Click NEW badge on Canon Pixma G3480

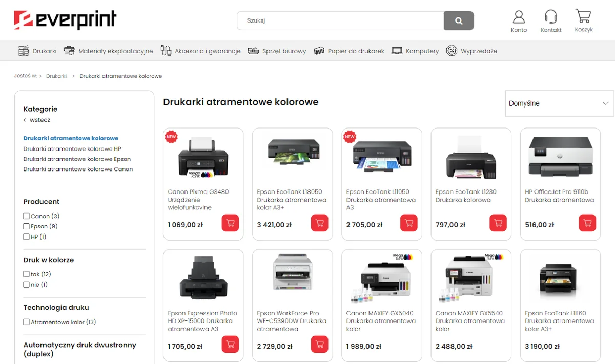(171, 137)
